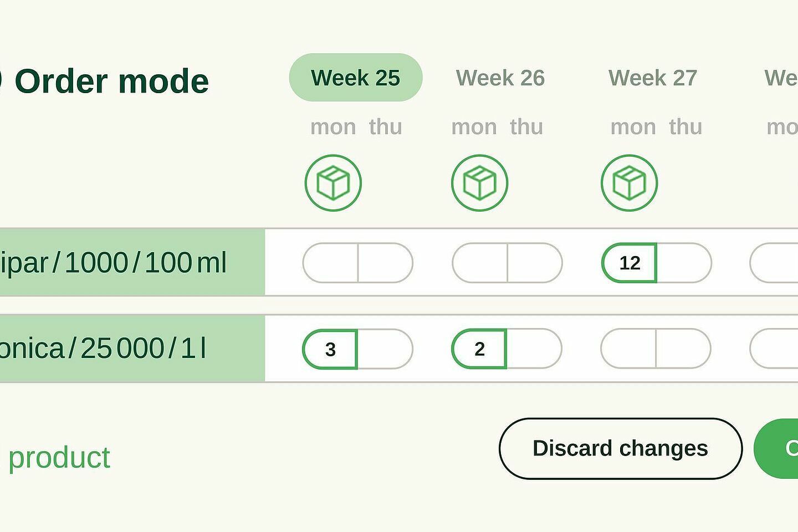
Task: Select empty Week 26 Monday field for 1000/100 ml
Action: [480, 263]
